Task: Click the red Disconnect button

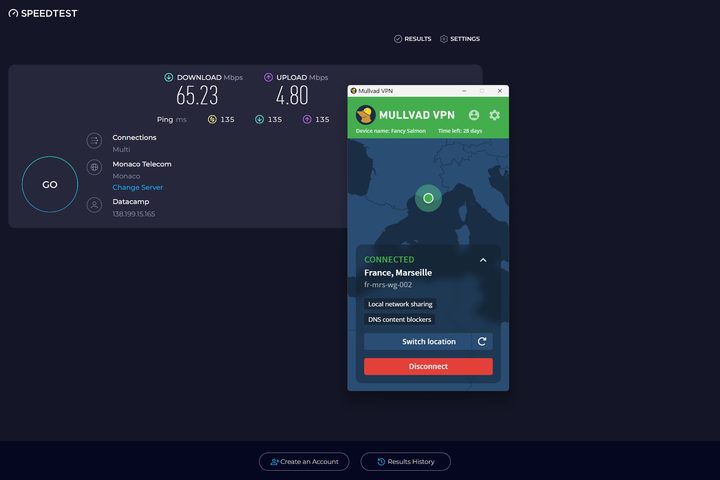Action: pyautogui.click(x=428, y=366)
